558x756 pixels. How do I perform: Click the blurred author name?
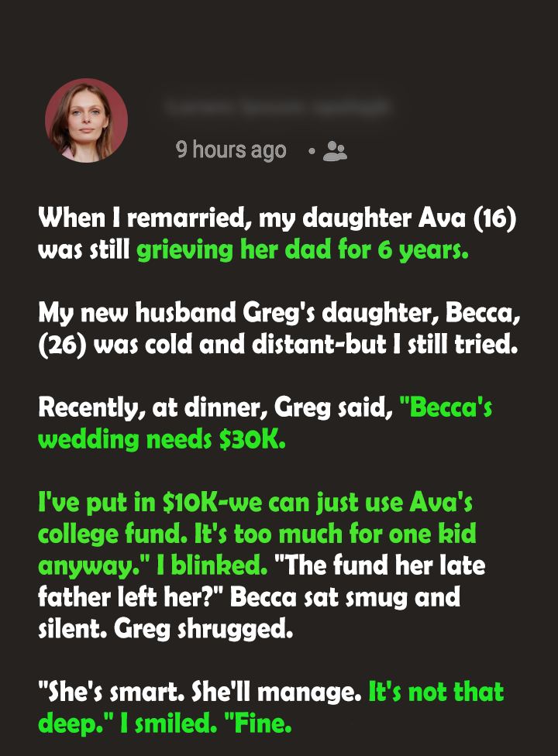click(x=277, y=107)
